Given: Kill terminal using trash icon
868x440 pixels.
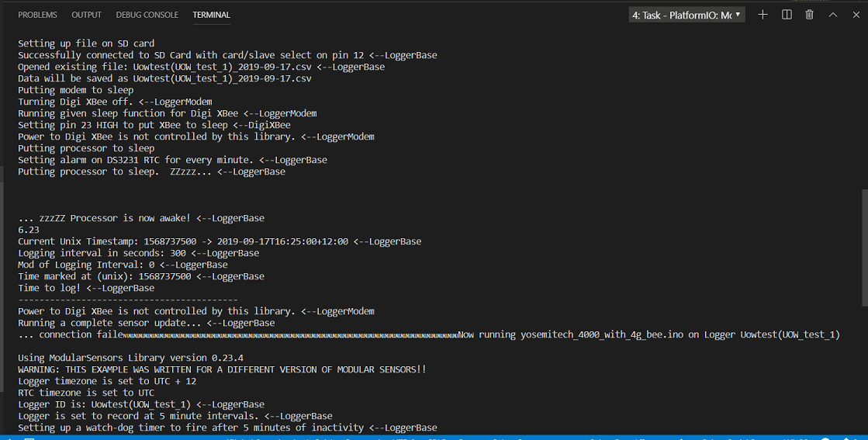Looking at the screenshot, I should 810,15.
